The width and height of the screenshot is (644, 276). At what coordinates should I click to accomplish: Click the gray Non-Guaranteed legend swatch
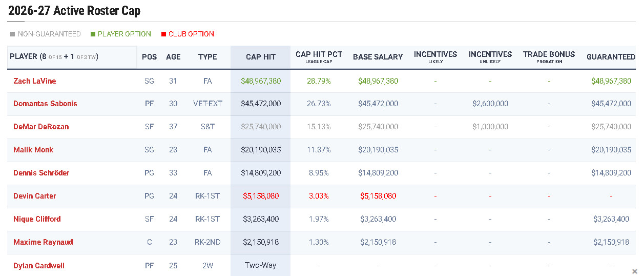click(x=12, y=34)
